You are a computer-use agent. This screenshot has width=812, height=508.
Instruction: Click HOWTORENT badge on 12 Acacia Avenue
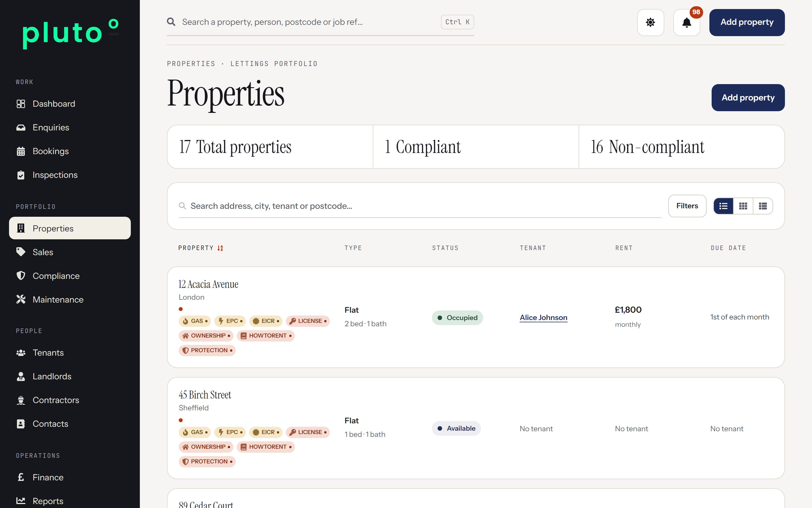click(266, 336)
